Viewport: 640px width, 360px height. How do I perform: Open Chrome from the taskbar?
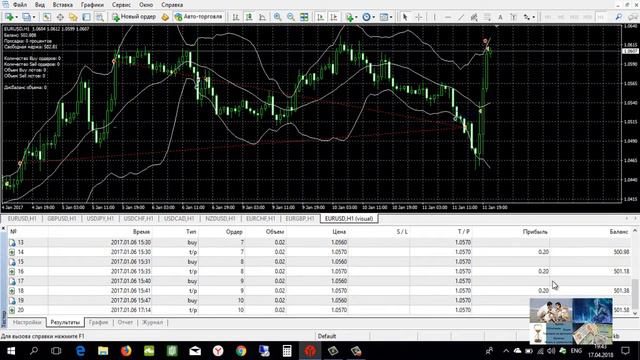(241, 351)
